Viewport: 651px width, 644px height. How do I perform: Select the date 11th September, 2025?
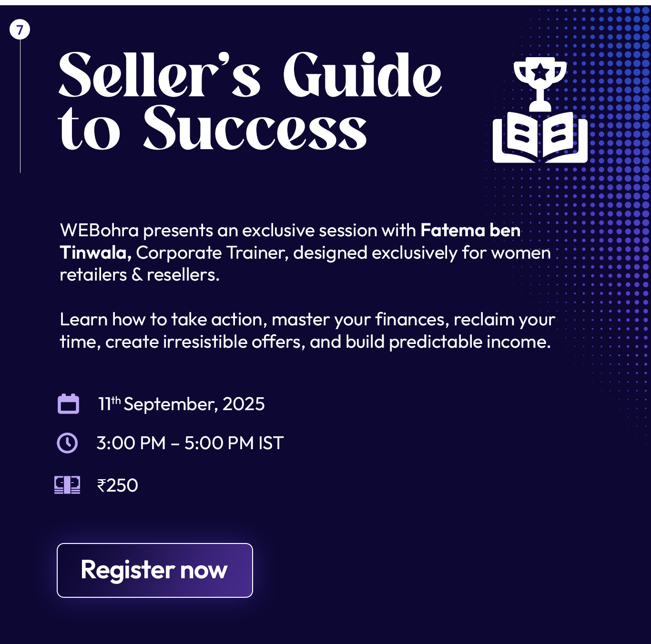coord(181,404)
